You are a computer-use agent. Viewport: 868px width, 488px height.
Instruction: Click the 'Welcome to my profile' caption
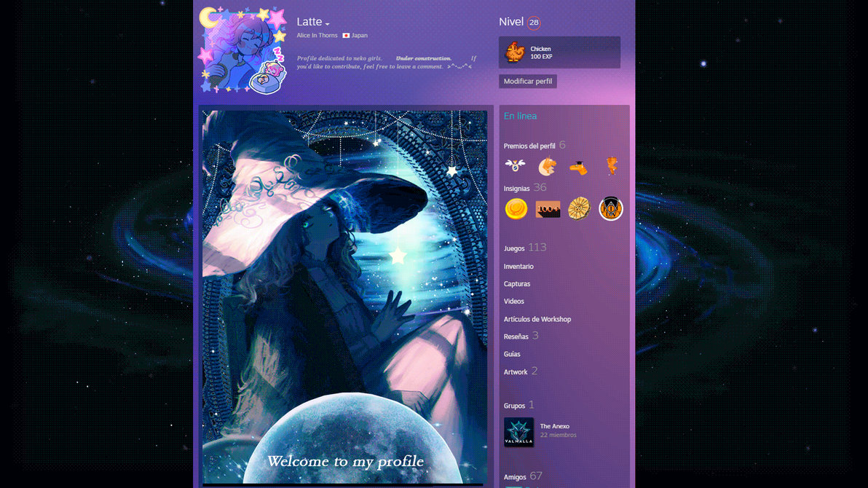[x=345, y=461]
